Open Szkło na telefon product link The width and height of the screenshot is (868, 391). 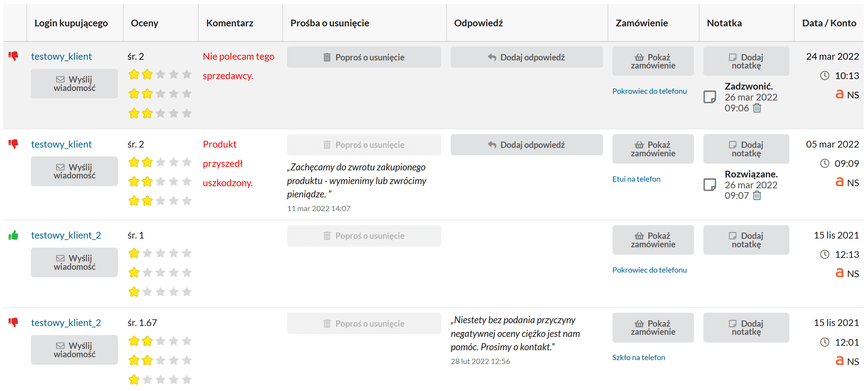click(638, 358)
